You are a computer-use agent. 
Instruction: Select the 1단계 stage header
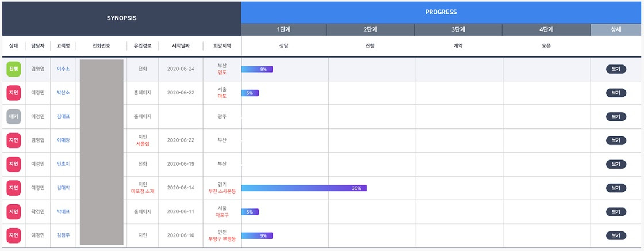pyautogui.click(x=283, y=30)
